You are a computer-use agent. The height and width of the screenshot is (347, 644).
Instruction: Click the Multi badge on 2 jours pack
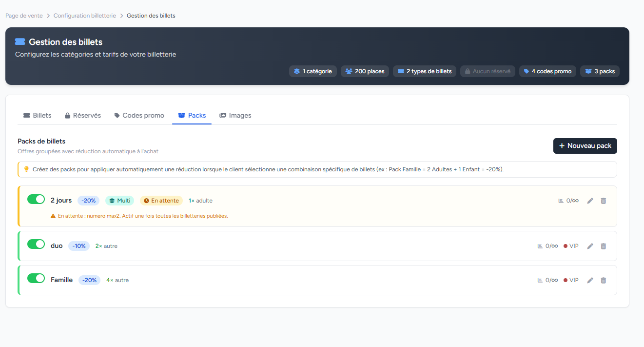(x=119, y=201)
